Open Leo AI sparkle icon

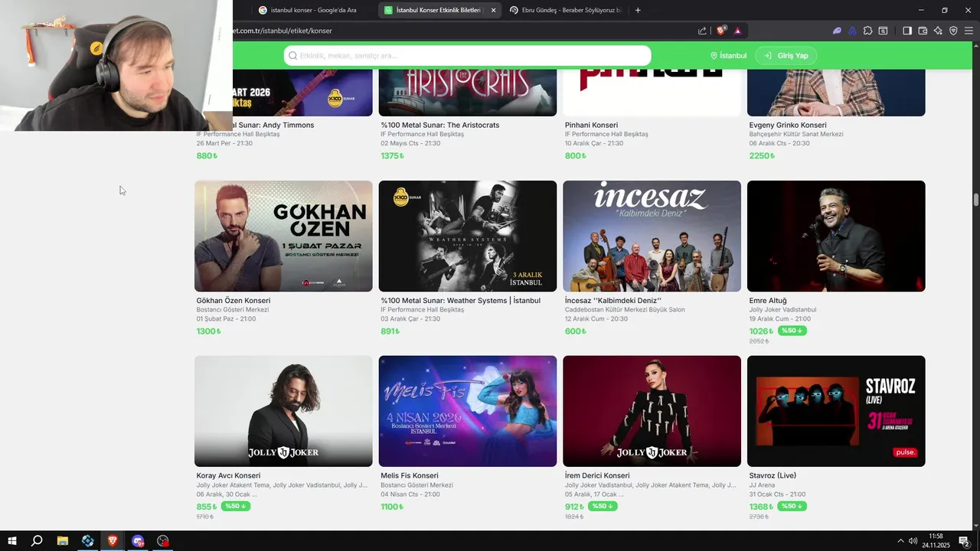click(x=938, y=31)
